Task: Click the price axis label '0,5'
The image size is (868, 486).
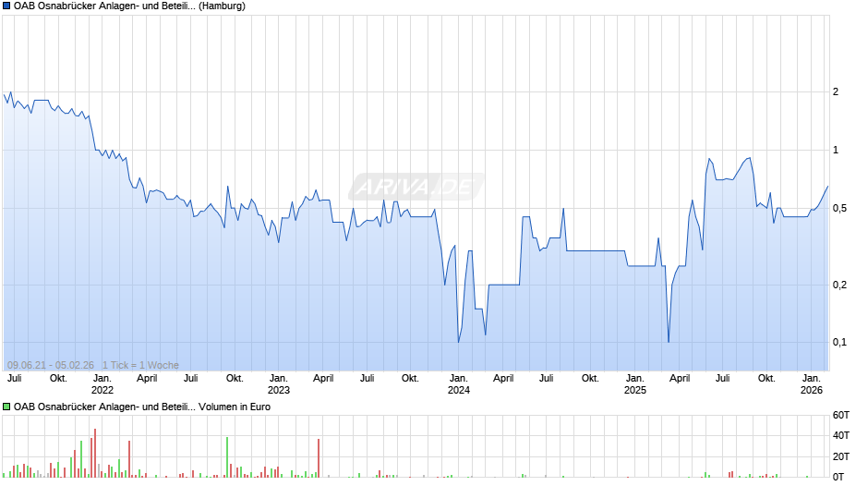Action: coord(839,209)
